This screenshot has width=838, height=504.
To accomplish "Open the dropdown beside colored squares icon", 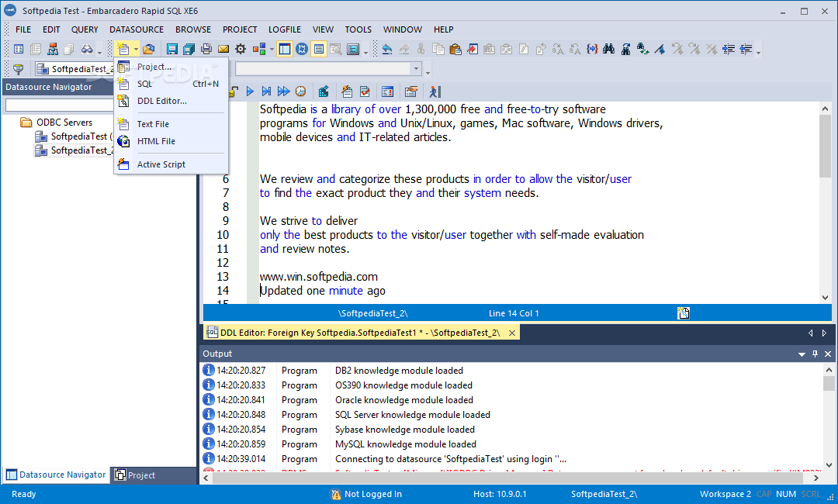I will 272,49.
